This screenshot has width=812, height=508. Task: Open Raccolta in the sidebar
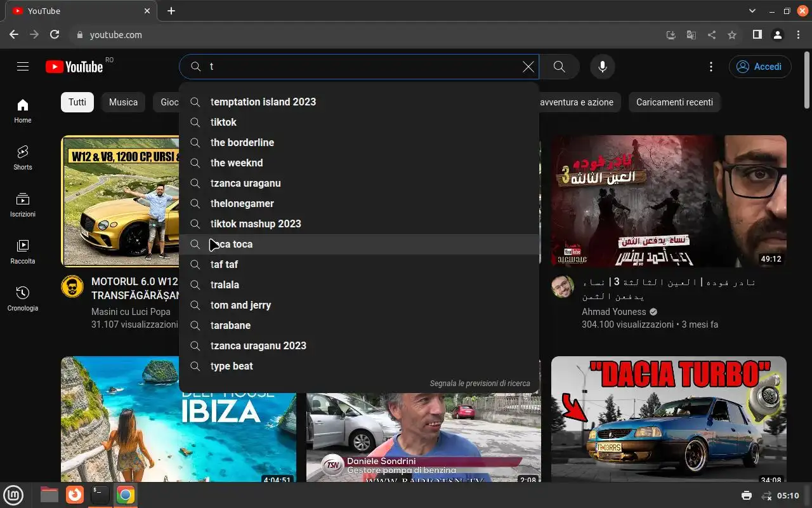click(23, 252)
